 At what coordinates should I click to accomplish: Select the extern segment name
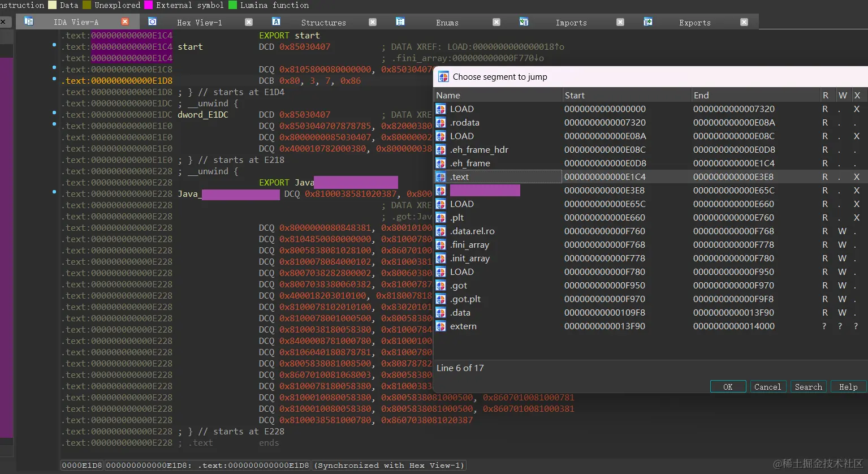(463, 326)
